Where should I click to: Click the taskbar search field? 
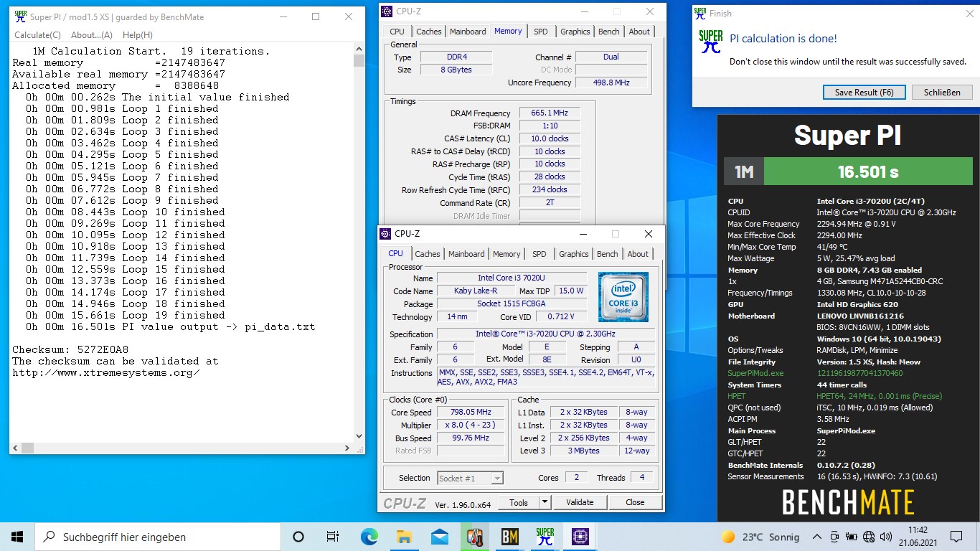pyautogui.click(x=158, y=537)
